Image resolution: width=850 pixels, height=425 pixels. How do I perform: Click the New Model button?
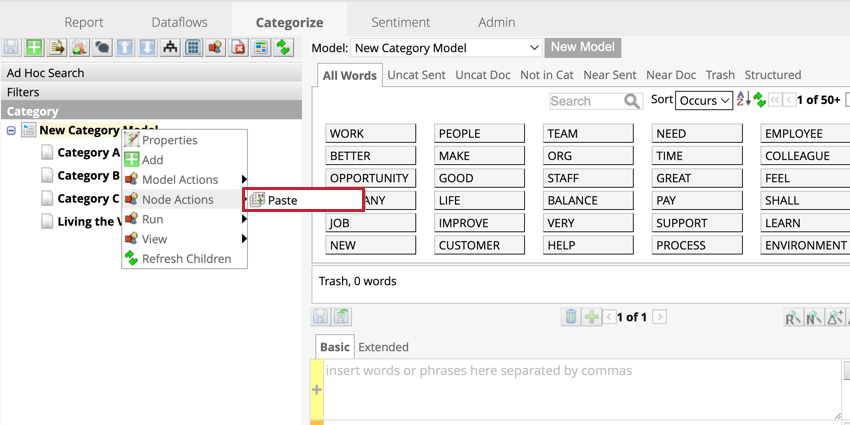point(583,47)
